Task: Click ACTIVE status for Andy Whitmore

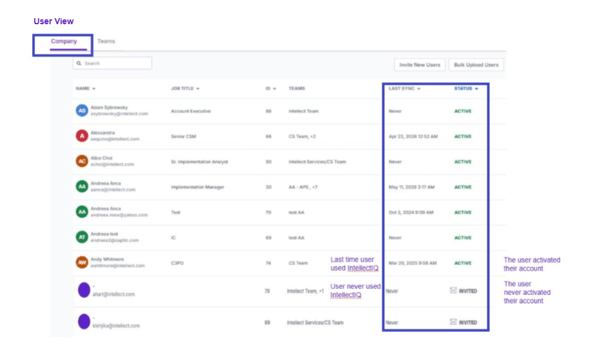Action: click(463, 263)
